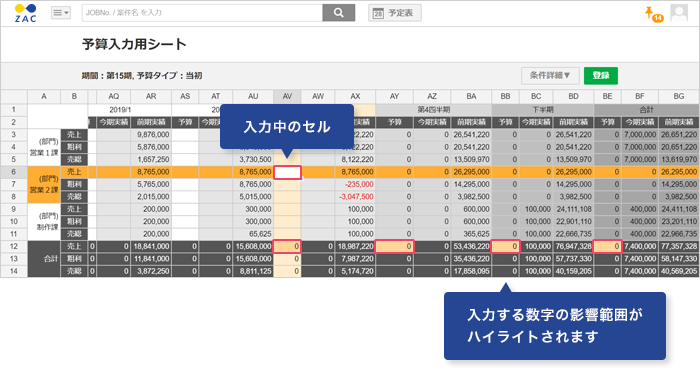Click cell 18,841,000 in totals row

(151, 246)
